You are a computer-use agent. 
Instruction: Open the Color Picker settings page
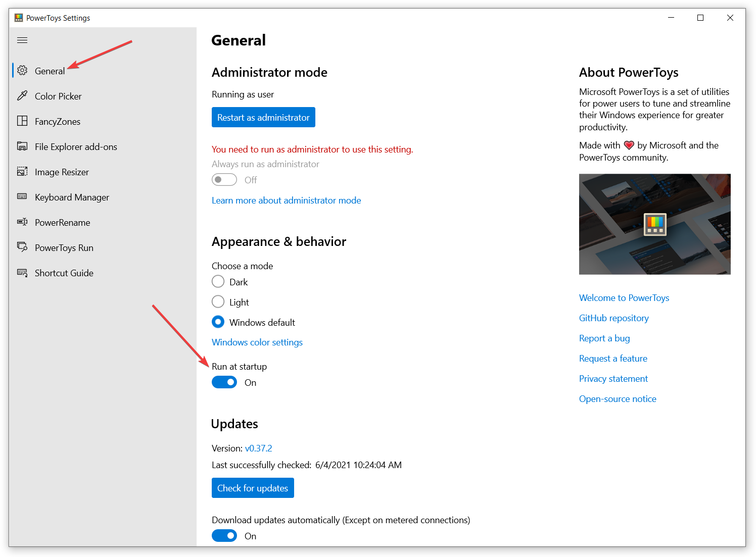pos(103,96)
